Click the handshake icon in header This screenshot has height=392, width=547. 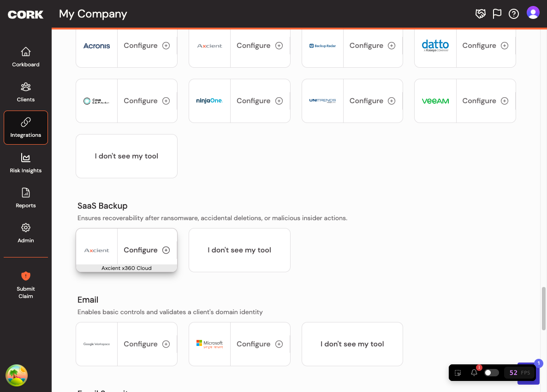click(x=481, y=14)
